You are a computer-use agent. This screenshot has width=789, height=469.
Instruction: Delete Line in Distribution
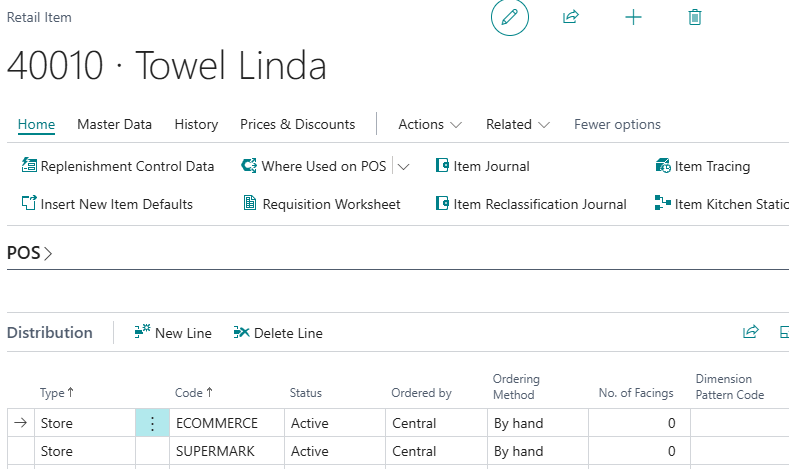point(278,333)
